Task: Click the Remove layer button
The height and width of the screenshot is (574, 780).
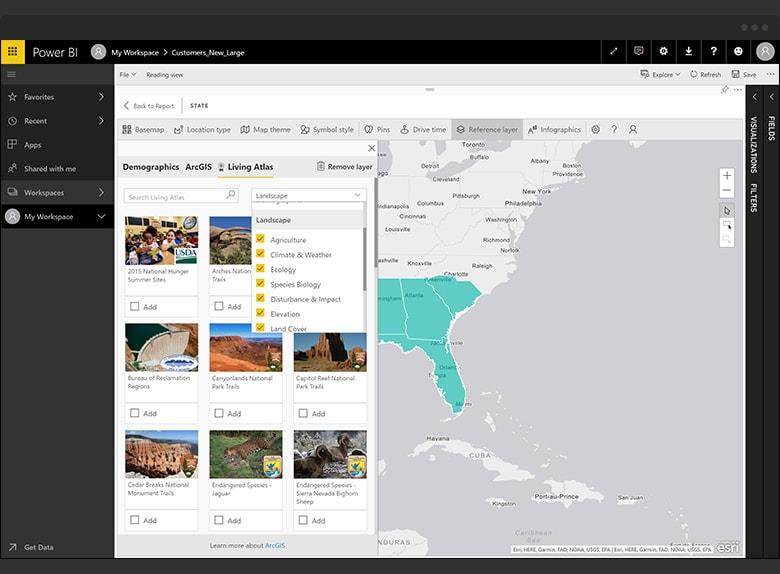Action: pos(345,167)
